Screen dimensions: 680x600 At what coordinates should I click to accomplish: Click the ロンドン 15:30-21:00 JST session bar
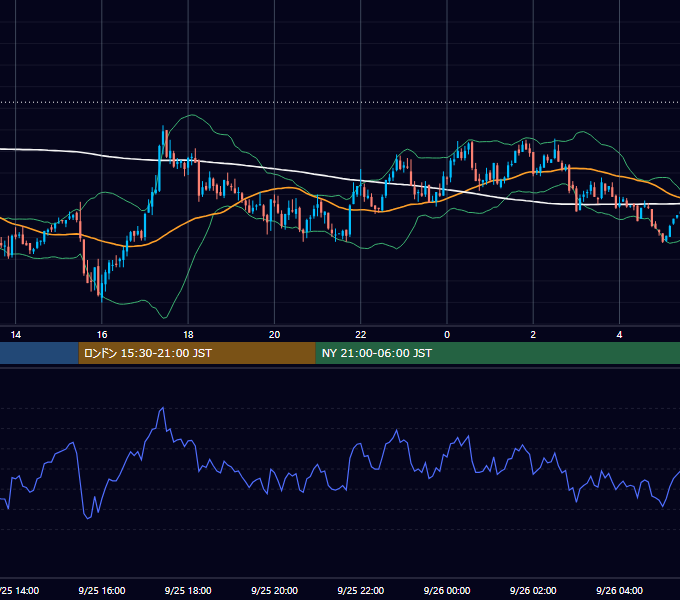pyautogui.click(x=197, y=353)
